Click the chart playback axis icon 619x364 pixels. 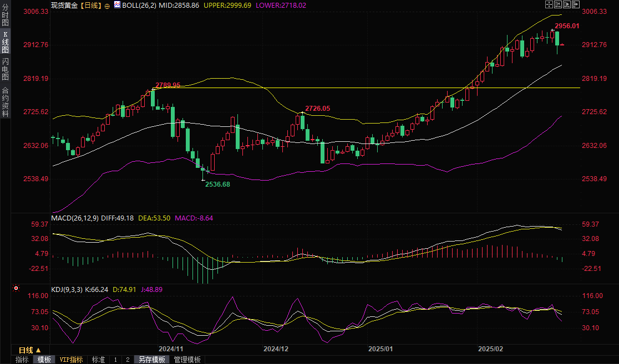pos(567,4)
